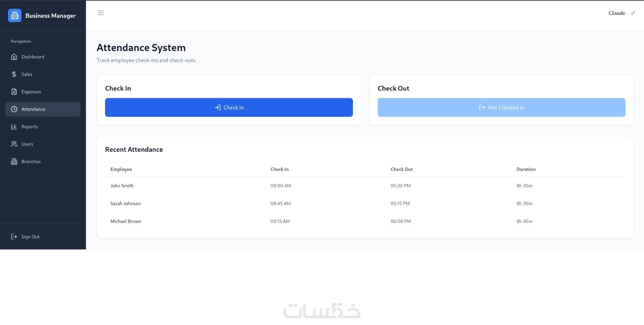Click Sarah Johnson's 8h 30m duration
This screenshot has width=644, height=325.
pyautogui.click(x=524, y=203)
